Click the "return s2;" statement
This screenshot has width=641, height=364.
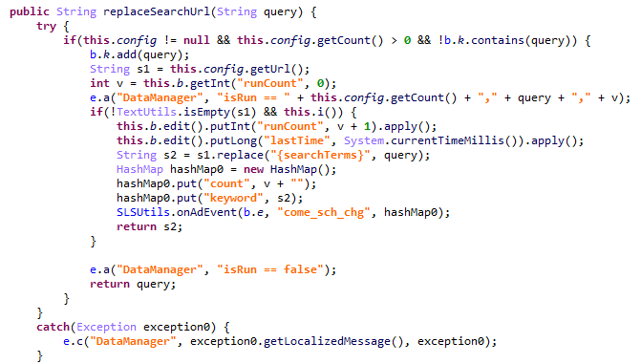(x=150, y=226)
